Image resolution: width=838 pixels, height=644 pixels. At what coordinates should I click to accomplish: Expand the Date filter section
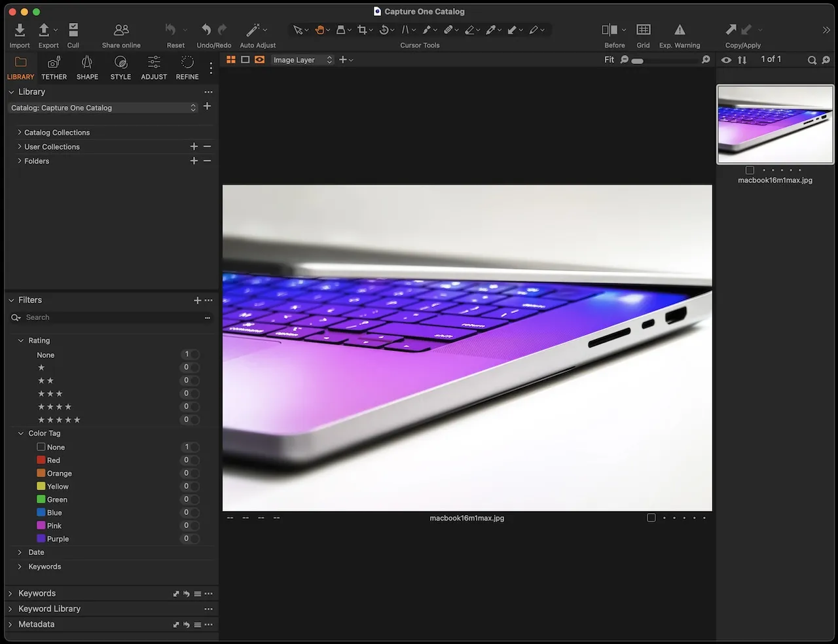tap(35, 552)
